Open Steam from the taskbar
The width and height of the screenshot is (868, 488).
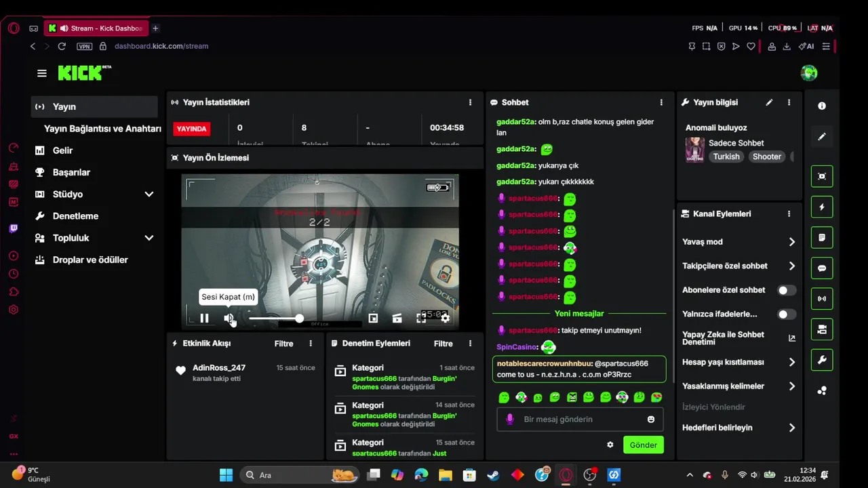[x=493, y=475]
